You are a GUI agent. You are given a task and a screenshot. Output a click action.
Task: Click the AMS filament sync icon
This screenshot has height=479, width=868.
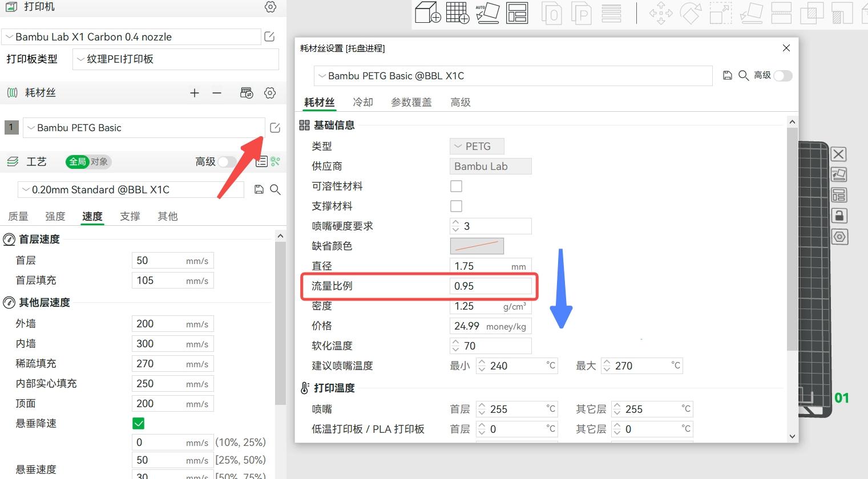tap(247, 93)
